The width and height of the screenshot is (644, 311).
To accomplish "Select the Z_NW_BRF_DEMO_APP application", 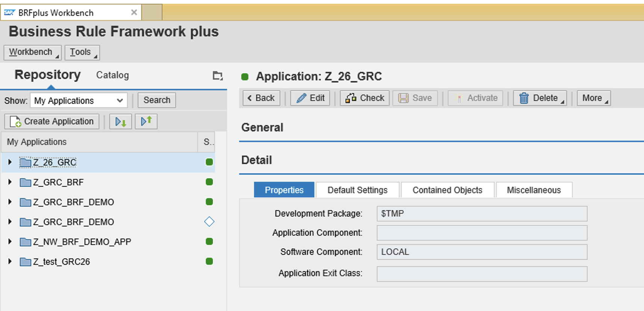I will pos(82,242).
